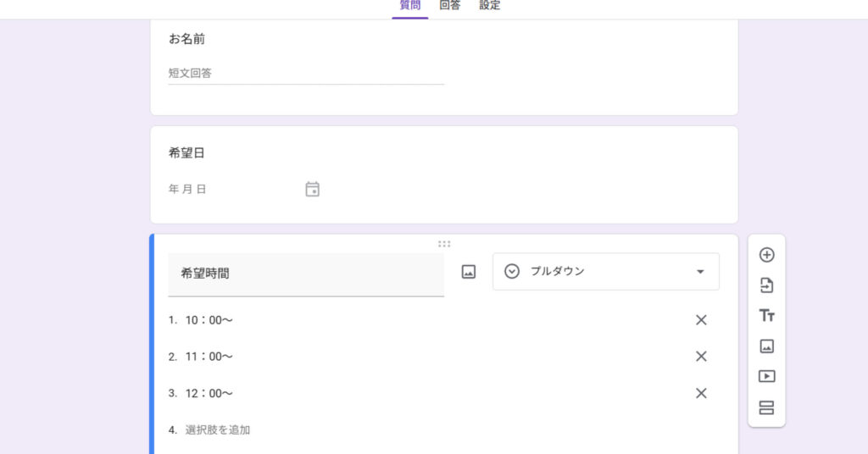Screen dimensions: 868x454
Task: Edit the 希望時間 question title field
Action: tap(305, 274)
